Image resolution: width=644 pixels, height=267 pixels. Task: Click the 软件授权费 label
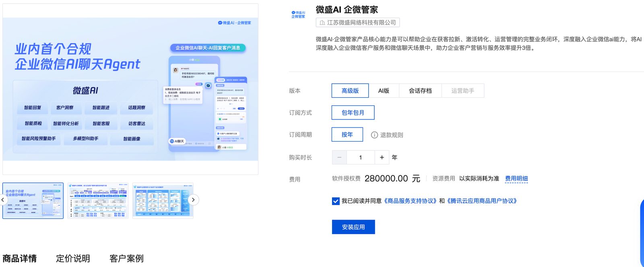pos(346,179)
